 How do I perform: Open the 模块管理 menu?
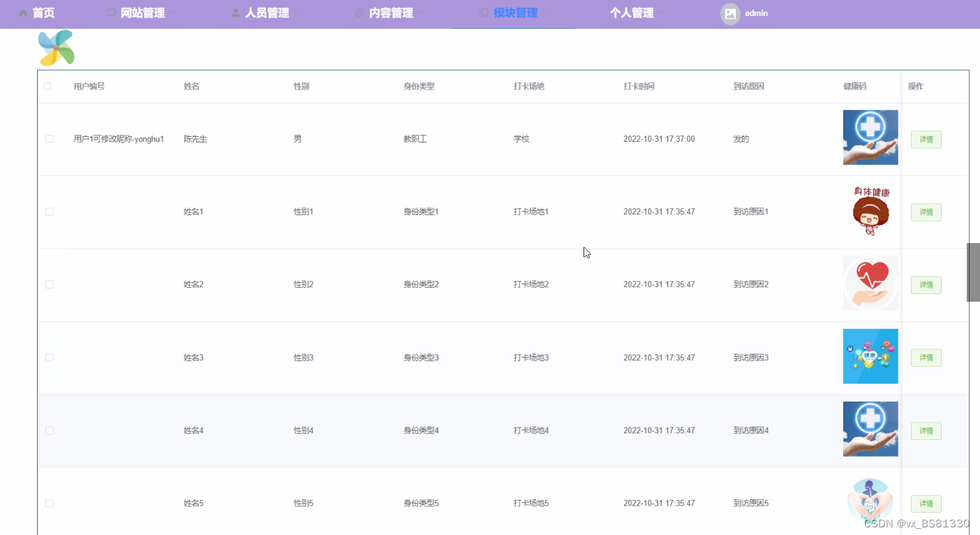point(515,13)
